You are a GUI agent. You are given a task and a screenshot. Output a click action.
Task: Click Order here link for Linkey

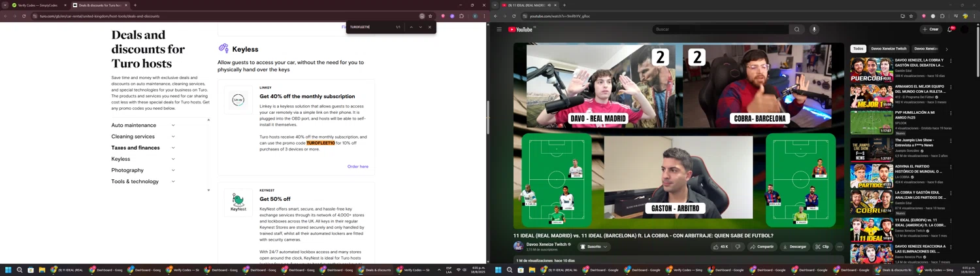(358, 167)
